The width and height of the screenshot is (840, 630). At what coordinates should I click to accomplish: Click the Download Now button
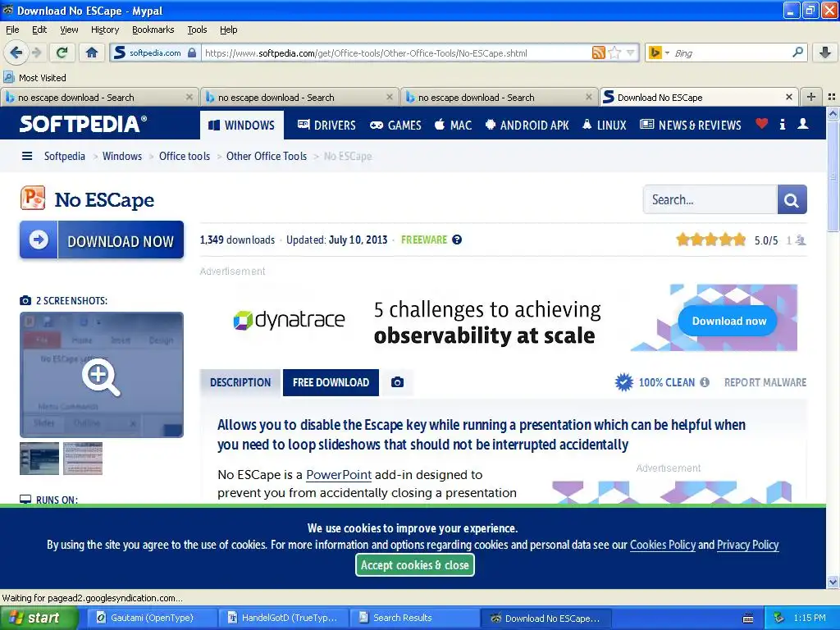coord(102,240)
